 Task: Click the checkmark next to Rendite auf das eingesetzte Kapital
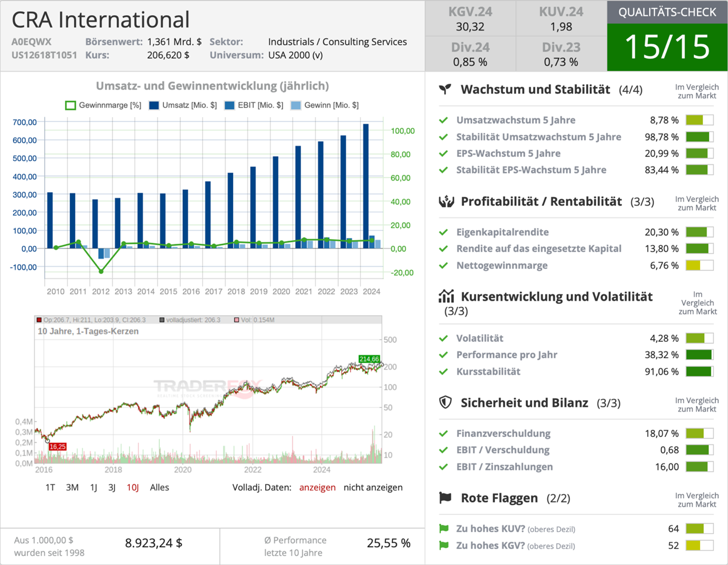click(x=444, y=249)
